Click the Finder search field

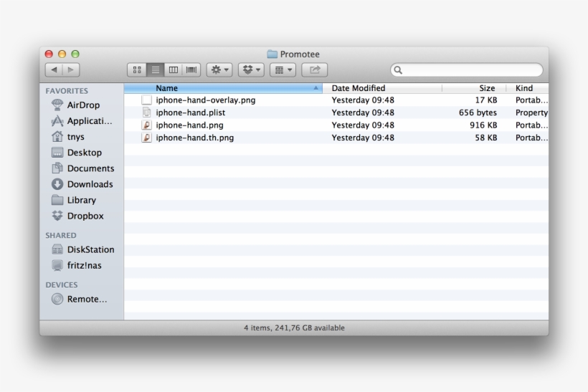tap(467, 70)
